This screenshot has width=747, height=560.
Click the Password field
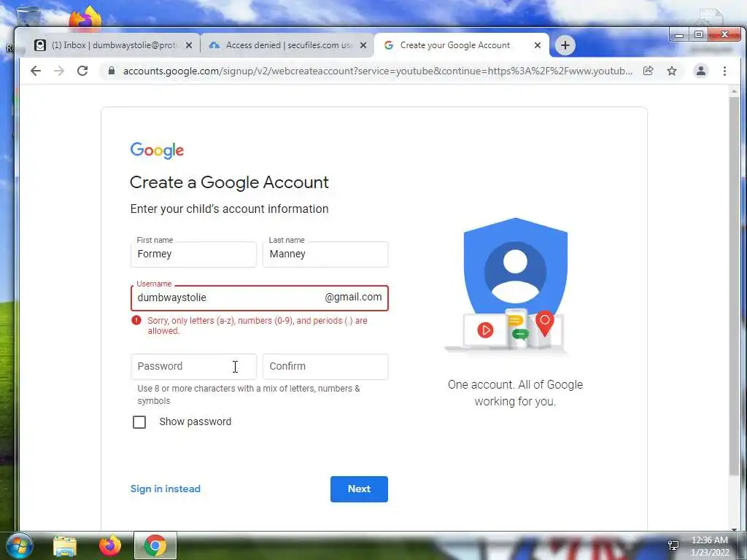coord(193,367)
